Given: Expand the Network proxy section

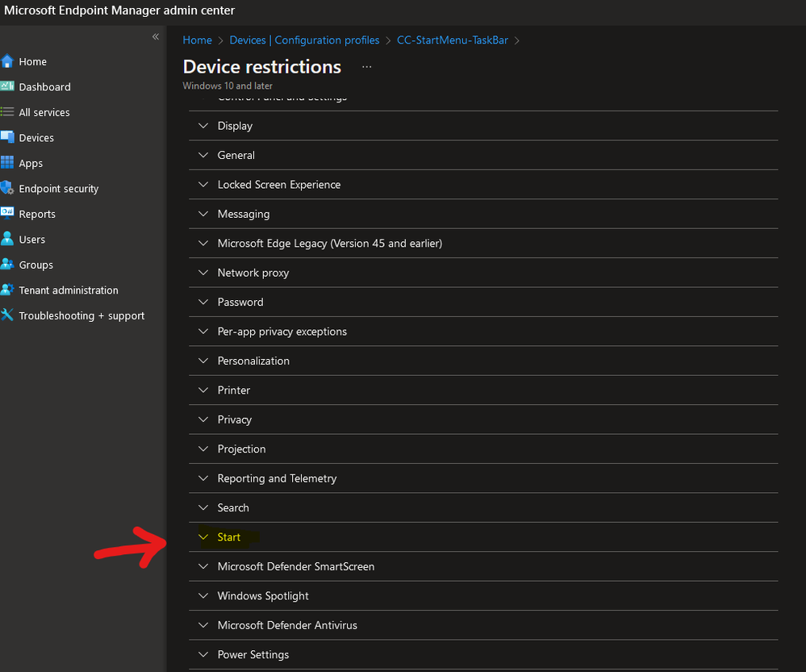Looking at the screenshot, I should pos(253,273).
